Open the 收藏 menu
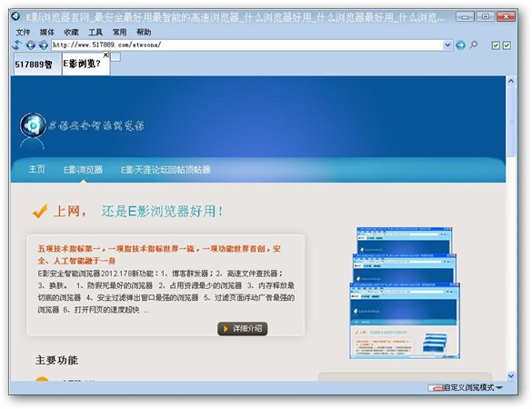The image size is (532, 409). (71, 32)
